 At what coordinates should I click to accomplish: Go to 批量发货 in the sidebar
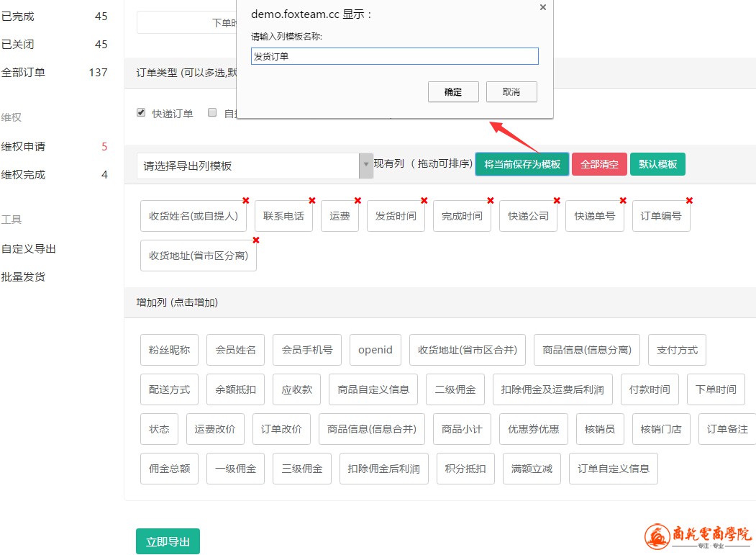pyautogui.click(x=23, y=277)
